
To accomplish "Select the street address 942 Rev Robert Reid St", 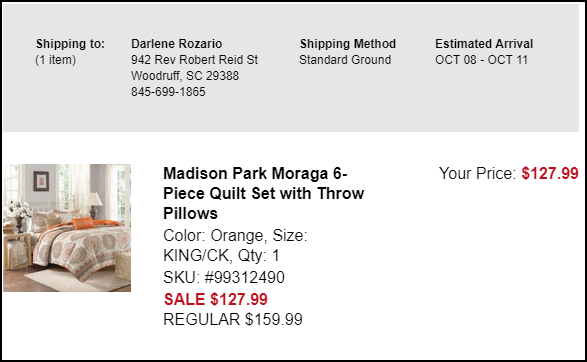I will click(x=194, y=60).
